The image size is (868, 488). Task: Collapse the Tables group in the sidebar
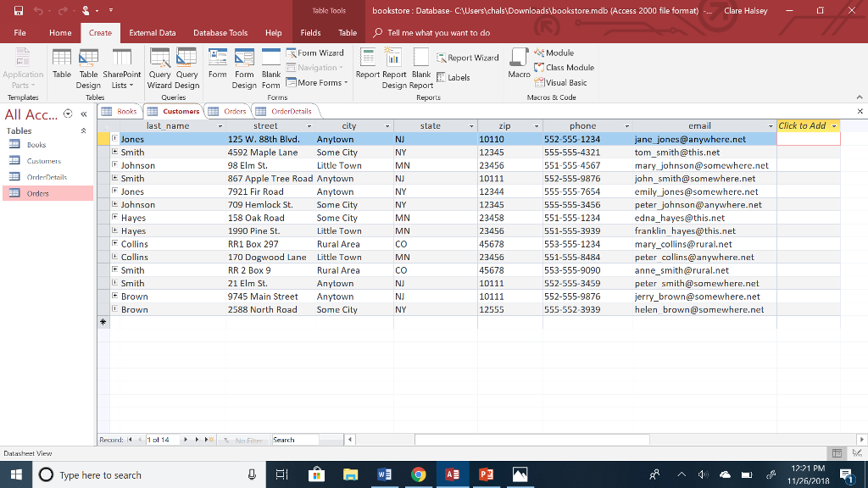pyautogui.click(x=83, y=130)
